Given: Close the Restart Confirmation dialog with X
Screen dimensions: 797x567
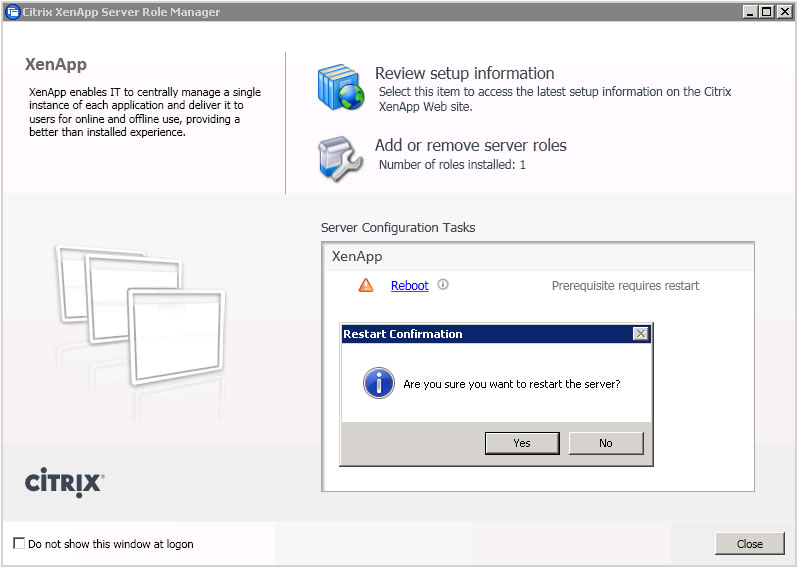Looking at the screenshot, I should 640,334.
